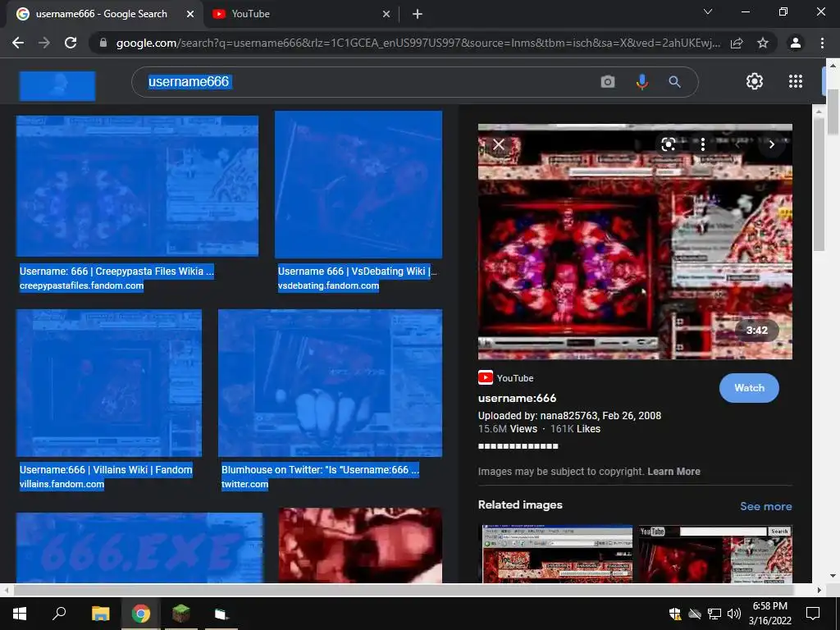This screenshot has width=840, height=630.
Task: Open Chrome's three-dot menu
Action: coord(822,43)
